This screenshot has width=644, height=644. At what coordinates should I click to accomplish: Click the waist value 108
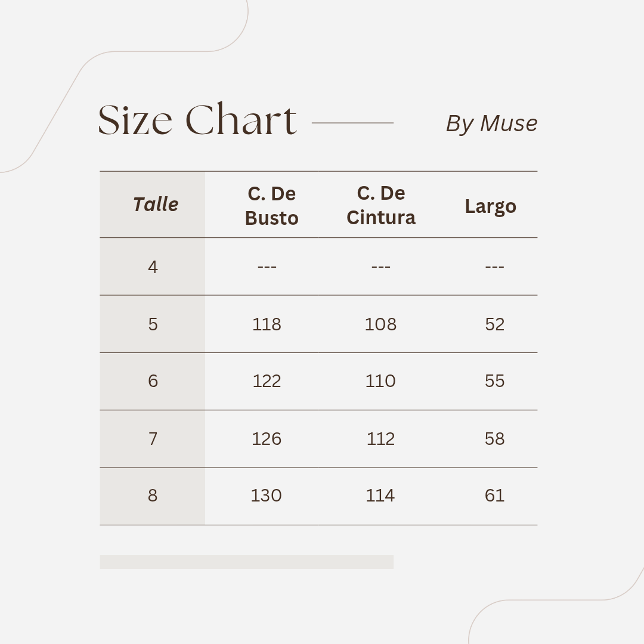(x=380, y=324)
